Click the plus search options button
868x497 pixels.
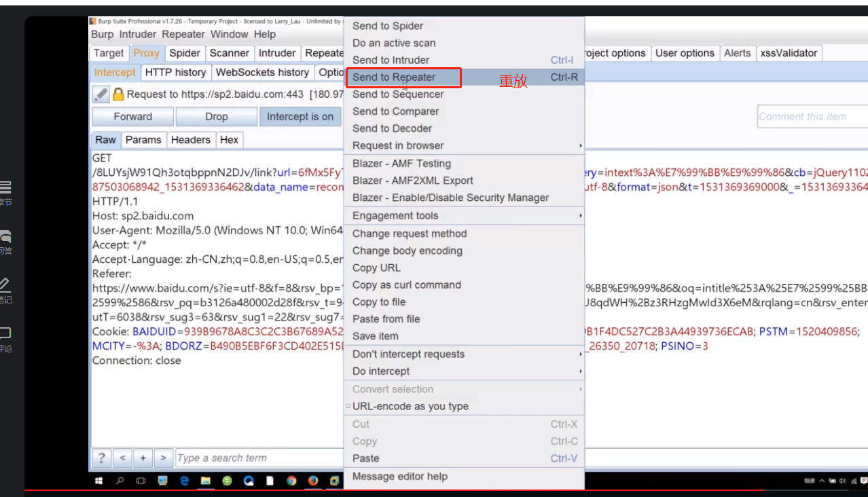[x=143, y=458]
